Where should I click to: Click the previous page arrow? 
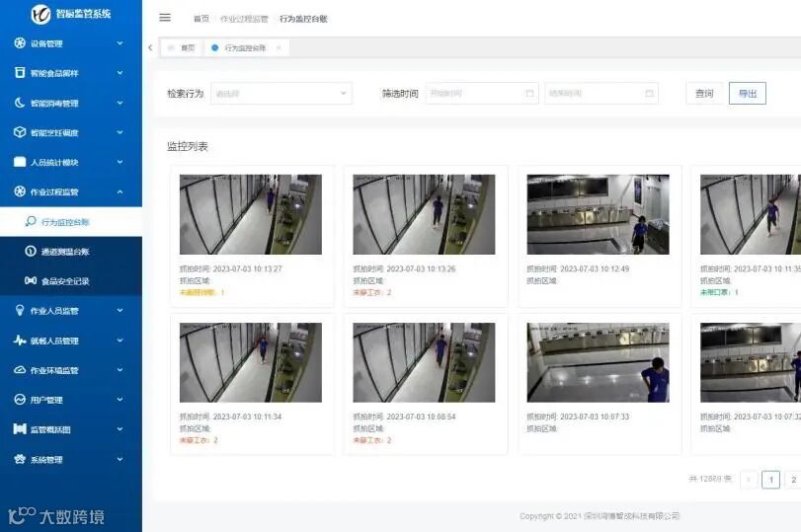pyautogui.click(x=749, y=480)
